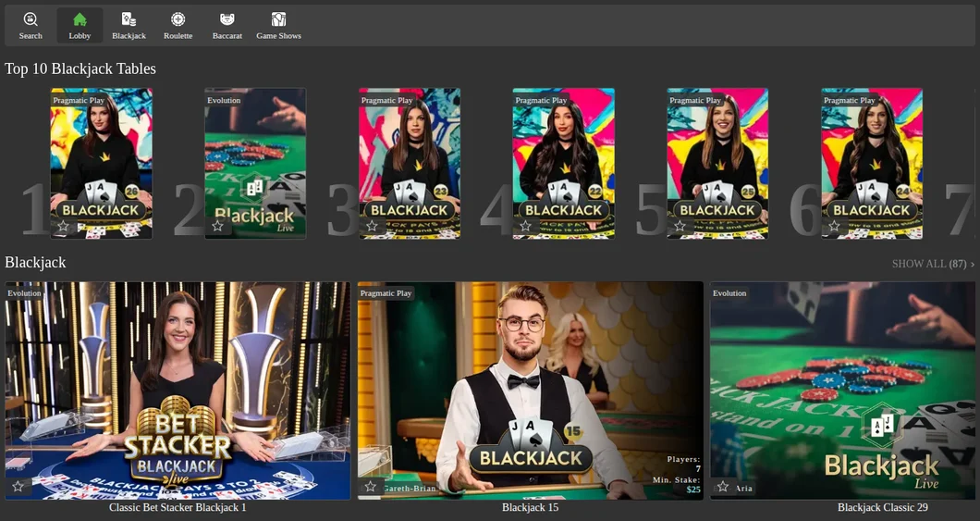
Task: Click the Top 10 Blackjack Tables heading
Action: click(80, 68)
